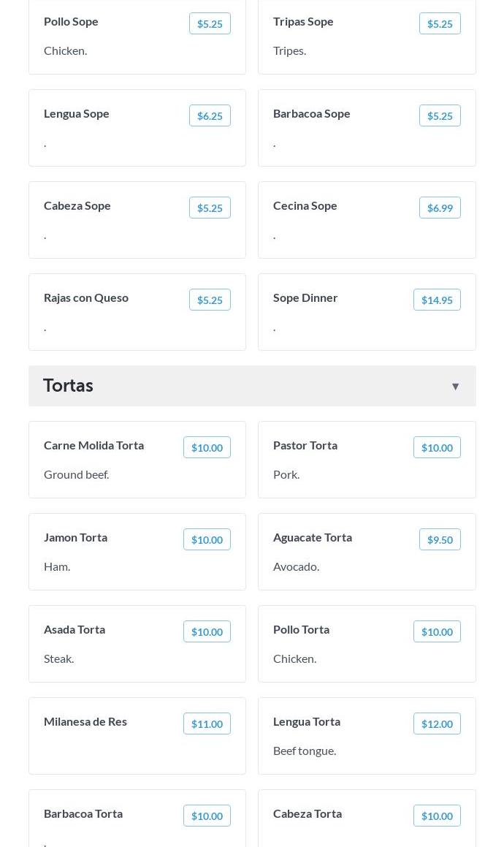Click the Lengua Sope $6.25 price

click(x=210, y=115)
